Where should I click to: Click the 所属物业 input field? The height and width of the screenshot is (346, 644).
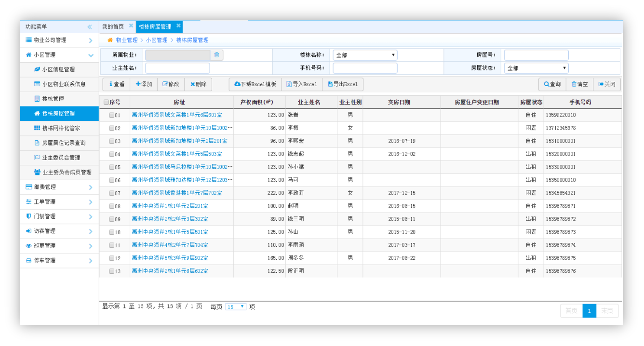tap(177, 55)
